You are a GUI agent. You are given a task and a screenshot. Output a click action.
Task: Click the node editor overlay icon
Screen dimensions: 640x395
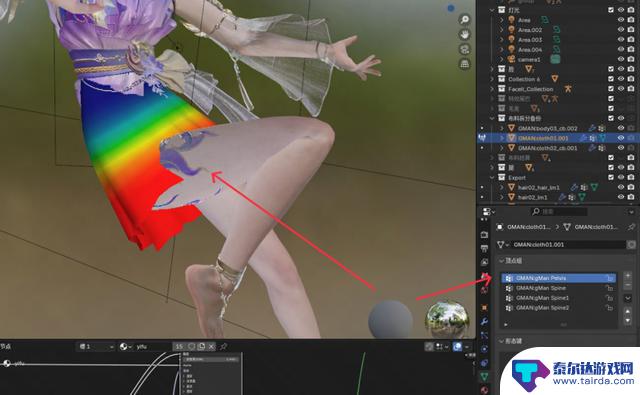[x=458, y=346]
